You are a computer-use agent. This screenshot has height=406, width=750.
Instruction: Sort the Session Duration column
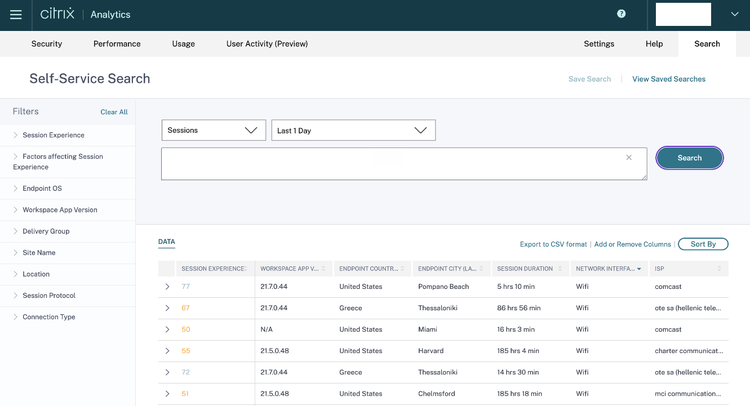[x=560, y=269]
